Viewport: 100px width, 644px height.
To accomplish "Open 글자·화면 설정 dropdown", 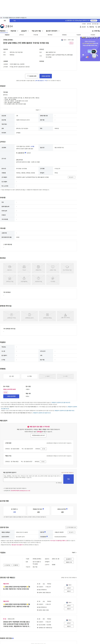I will 96,24.
